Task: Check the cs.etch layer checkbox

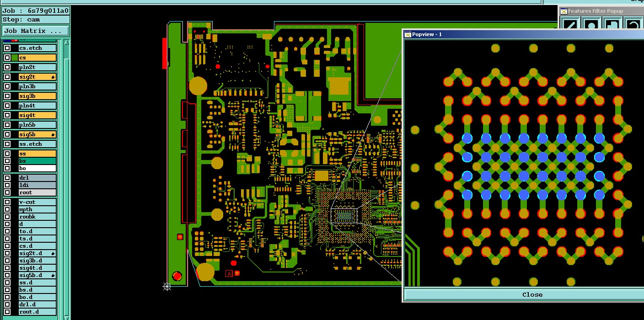Action: (7, 48)
